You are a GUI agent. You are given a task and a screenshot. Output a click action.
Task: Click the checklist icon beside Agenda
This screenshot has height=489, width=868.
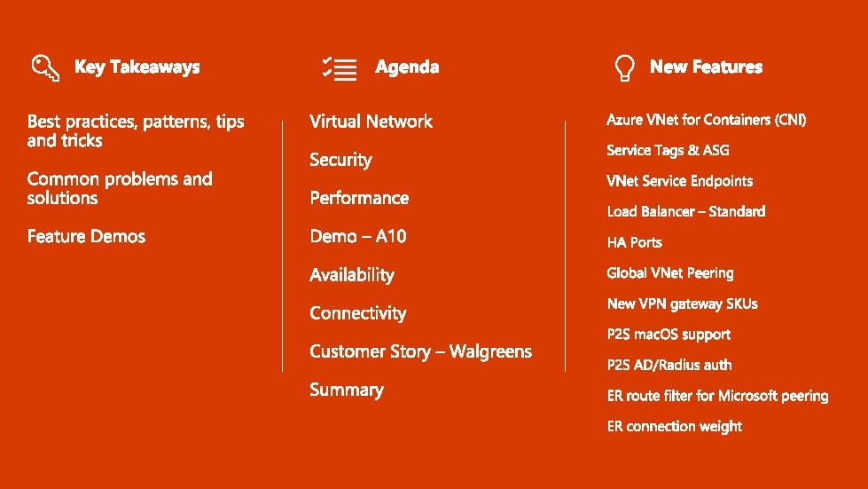pos(340,68)
